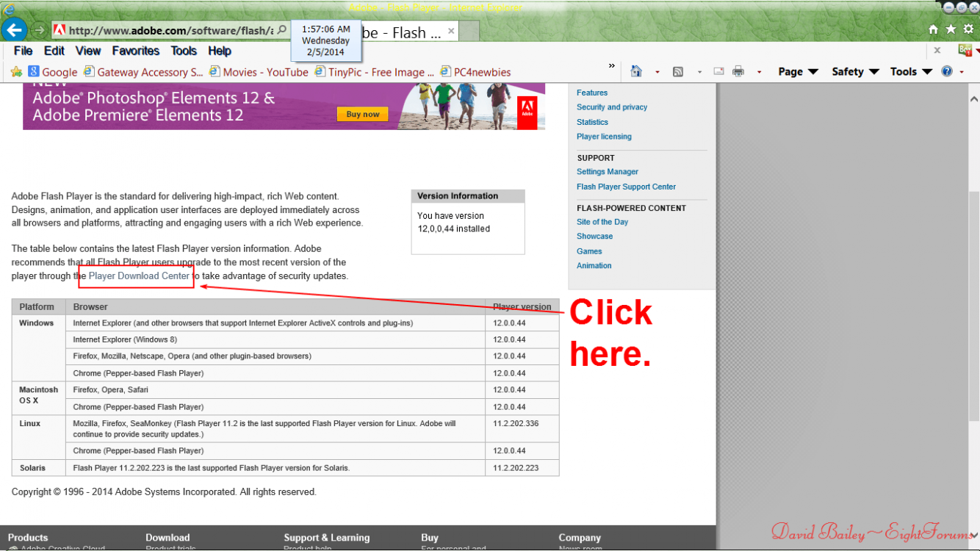Open the Favorites menu
The width and height of the screenshot is (980, 551).
point(136,51)
